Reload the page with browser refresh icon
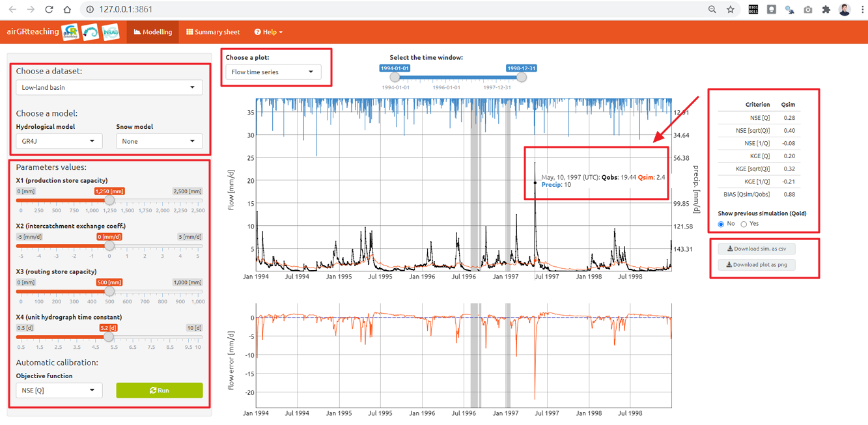This screenshot has width=868, height=425. coord(49,10)
